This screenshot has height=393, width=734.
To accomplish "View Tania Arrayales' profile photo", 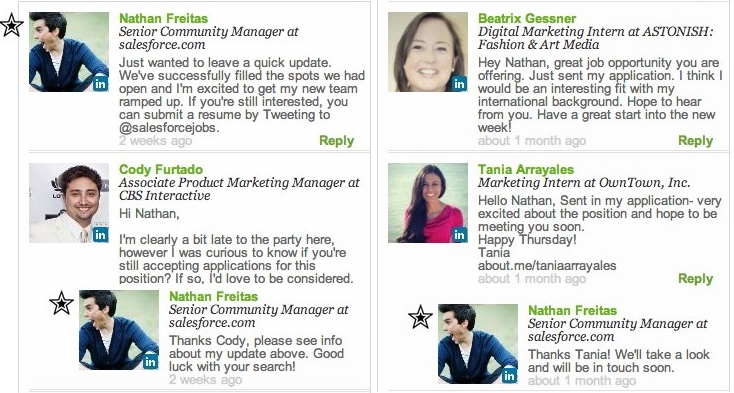I will point(428,203).
